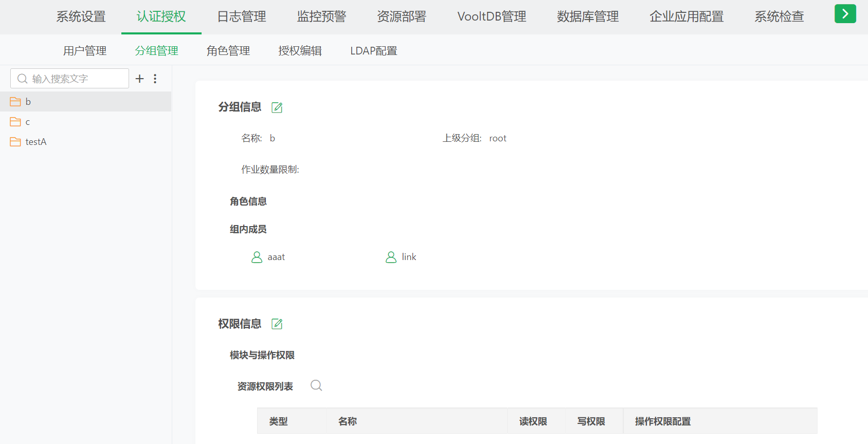Click the user icon for member aaat

(257, 257)
